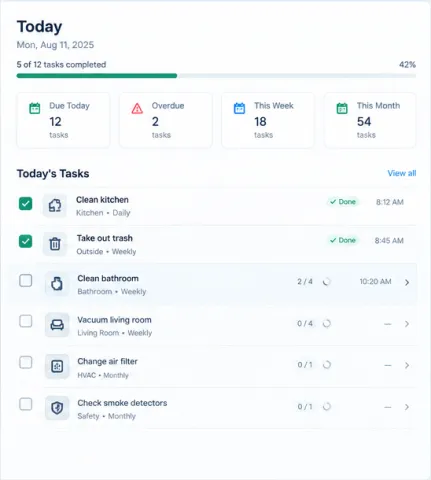Image resolution: width=431 pixels, height=480 pixels.
Task: Click the Outside • Weekly subtitle
Action: [x=106, y=251]
